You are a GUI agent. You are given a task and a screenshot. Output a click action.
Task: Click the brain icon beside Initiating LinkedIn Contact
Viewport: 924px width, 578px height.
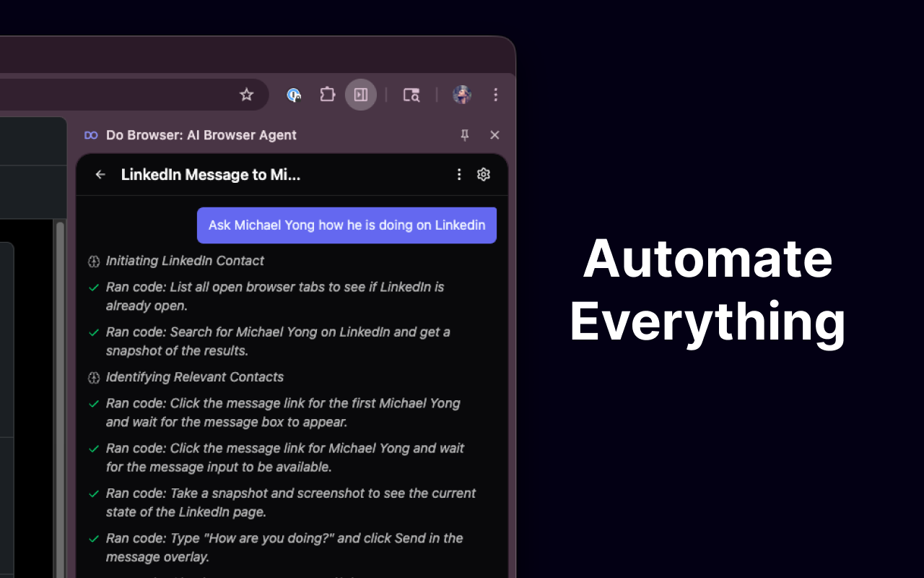tap(94, 262)
